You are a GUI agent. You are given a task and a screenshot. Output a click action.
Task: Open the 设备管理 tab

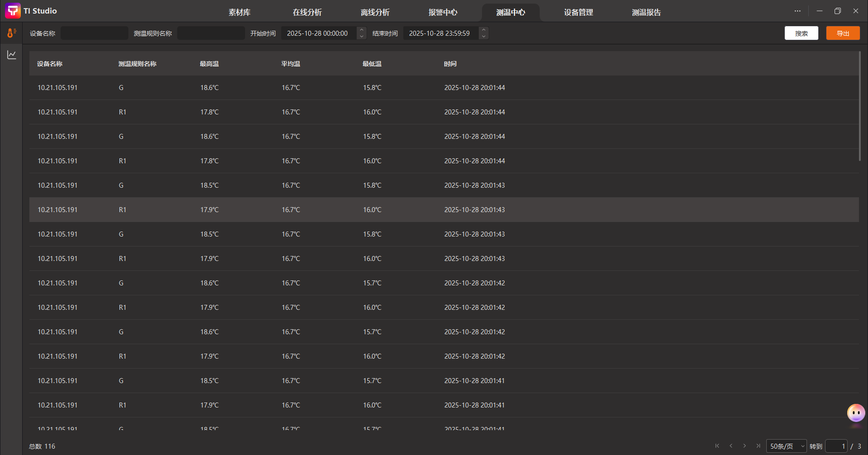click(578, 12)
